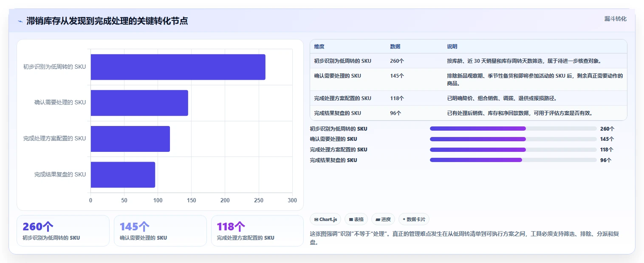Click table cell 完成处理方案配置的 SKU
644x263 pixels.
tap(343, 98)
